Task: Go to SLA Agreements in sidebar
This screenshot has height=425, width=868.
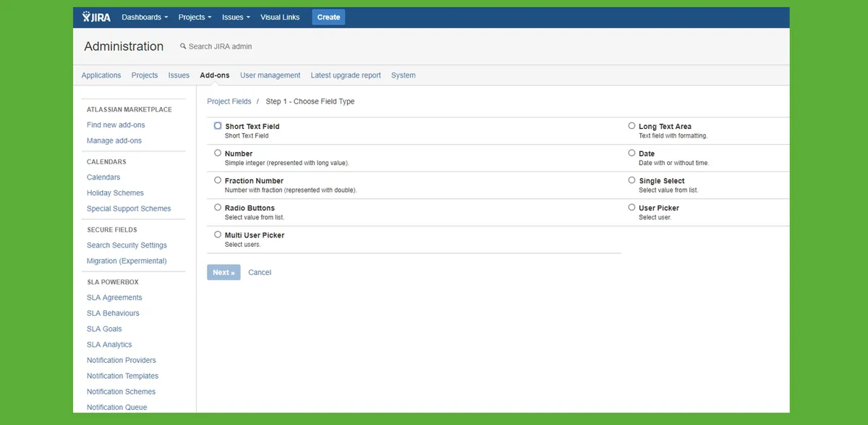Action: (x=114, y=298)
